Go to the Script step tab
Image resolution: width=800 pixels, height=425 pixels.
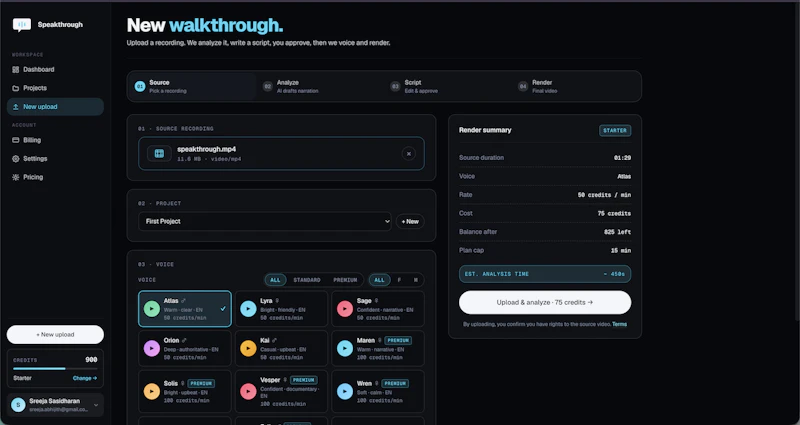click(448, 86)
